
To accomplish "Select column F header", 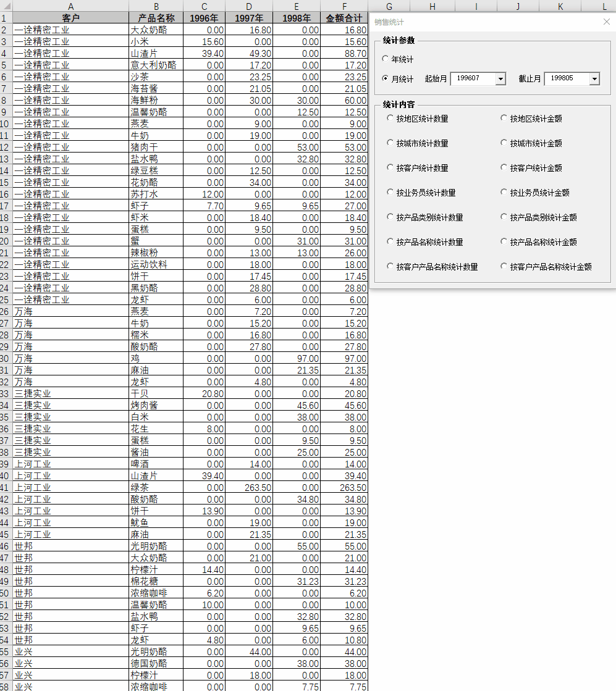I will [x=344, y=6].
